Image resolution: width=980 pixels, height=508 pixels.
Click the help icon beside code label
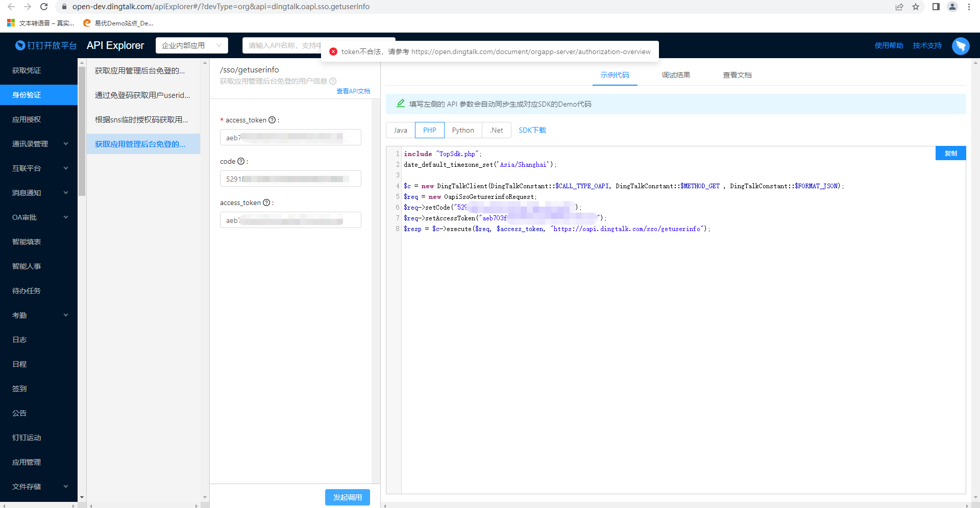tap(241, 161)
